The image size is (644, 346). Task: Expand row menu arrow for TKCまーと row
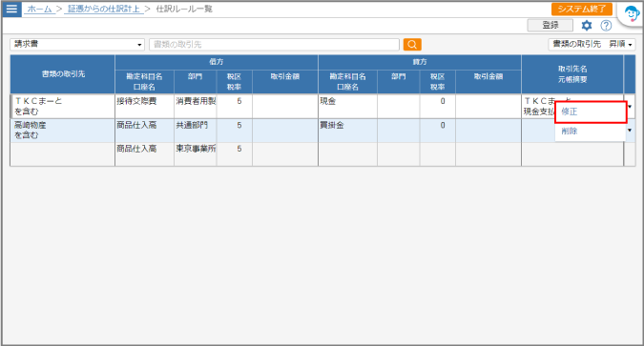(x=630, y=107)
